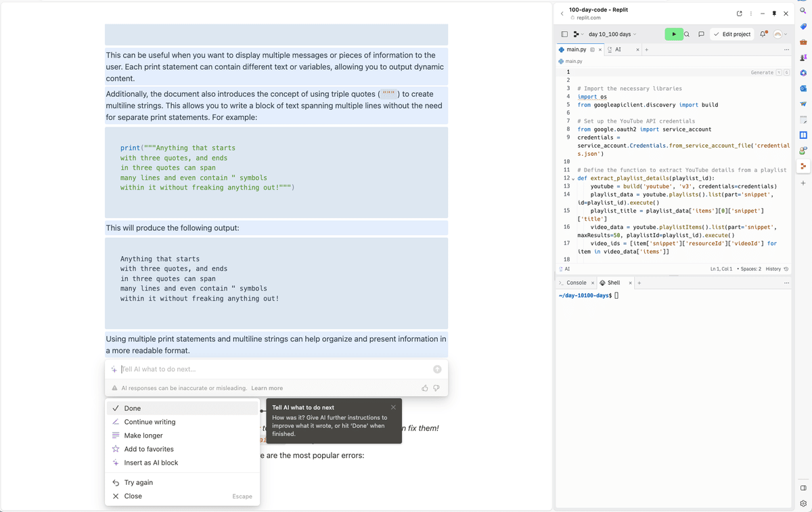The width and height of the screenshot is (812, 512).
Task: Click the green Run button
Action: [673, 33]
